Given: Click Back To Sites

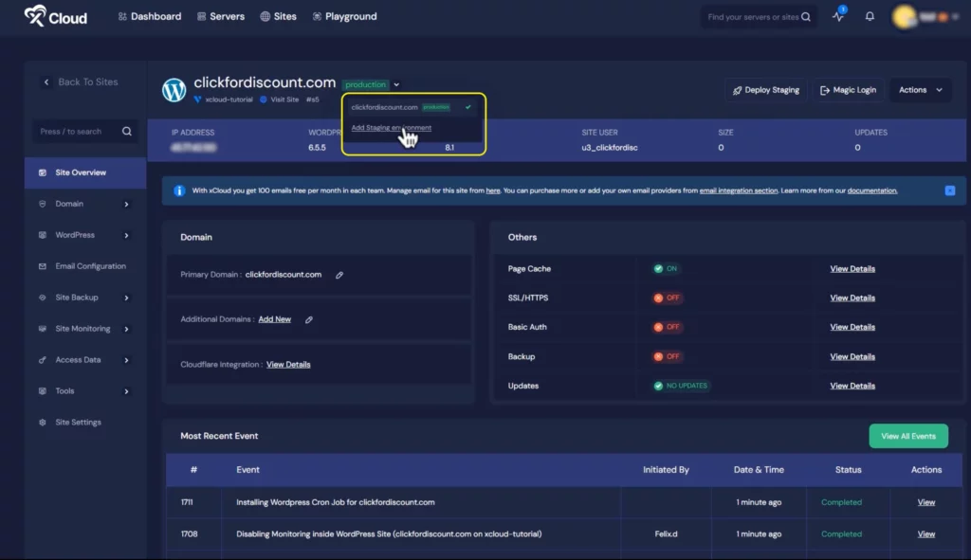Looking at the screenshot, I should 80,81.
